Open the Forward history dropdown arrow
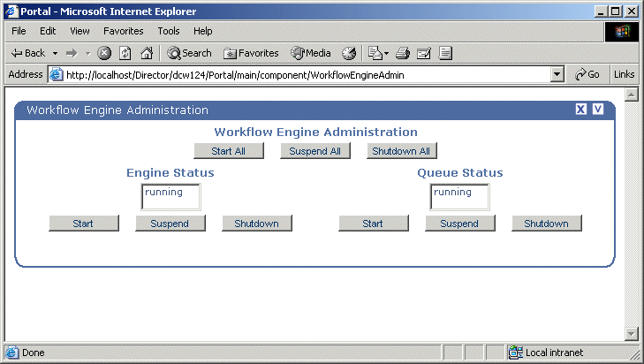The height and width of the screenshot is (364, 644). [x=87, y=53]
